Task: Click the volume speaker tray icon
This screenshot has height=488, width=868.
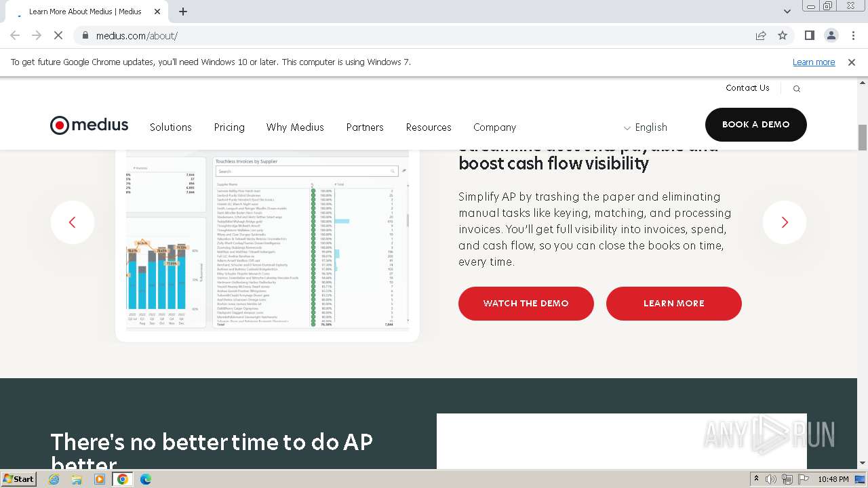Action: (x=771, y=479)
